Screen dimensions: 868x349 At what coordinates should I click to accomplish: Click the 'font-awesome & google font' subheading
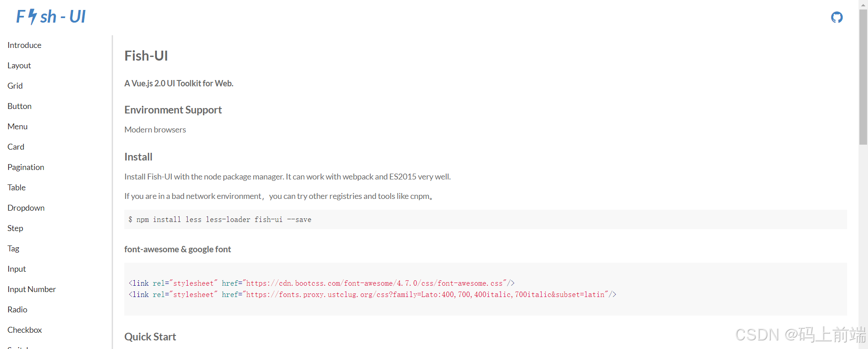click(x=178, y=249)
